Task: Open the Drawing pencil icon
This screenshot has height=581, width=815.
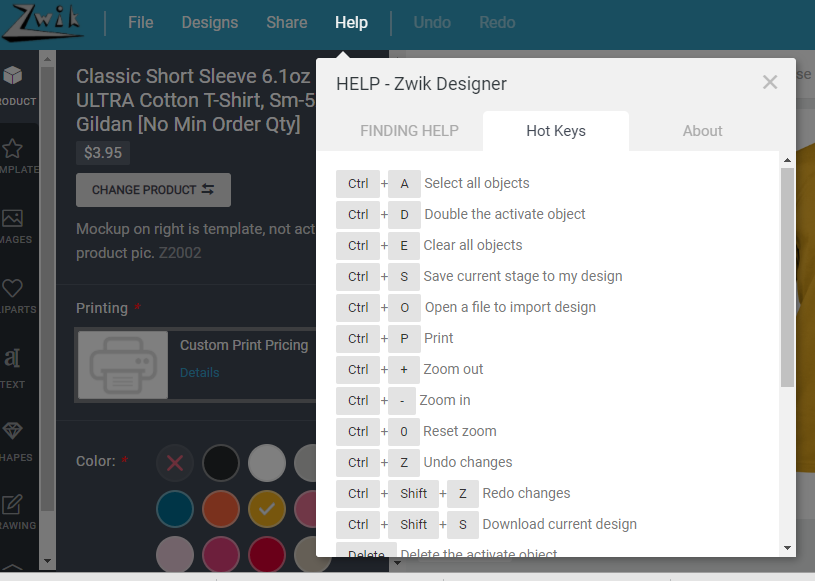Action: click(12, 504)
